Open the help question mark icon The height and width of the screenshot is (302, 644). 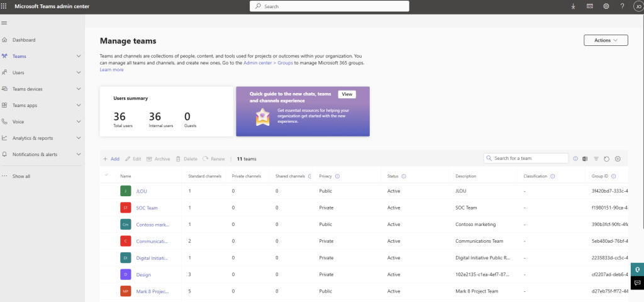coord(622,6)
